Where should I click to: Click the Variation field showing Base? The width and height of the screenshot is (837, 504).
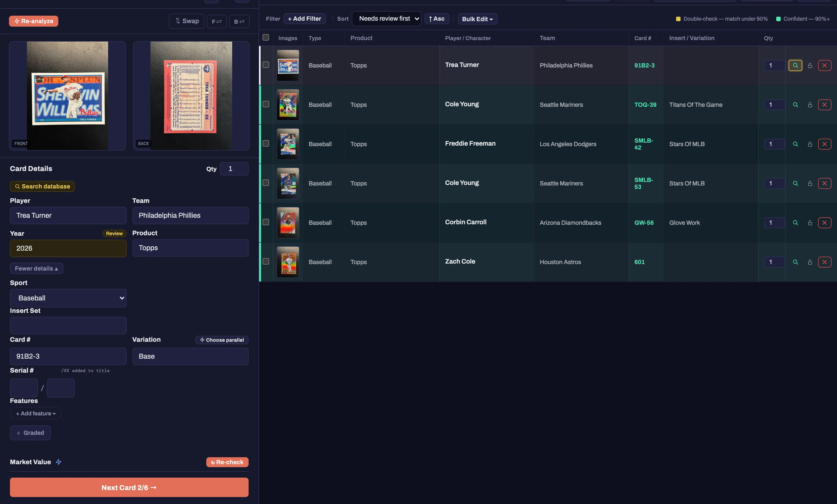click(x=191, y=356)
